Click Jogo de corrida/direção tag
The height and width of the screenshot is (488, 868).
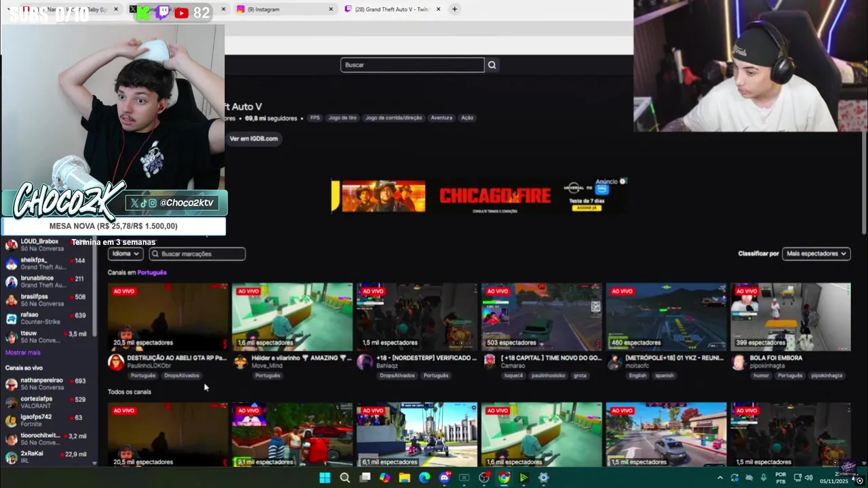coord(393,118)
